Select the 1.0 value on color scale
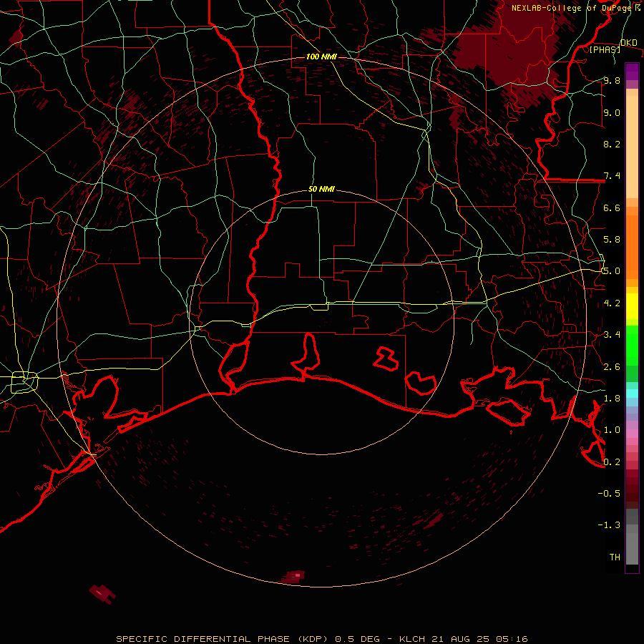Viewport: 644px width, 644px height. 612,430
